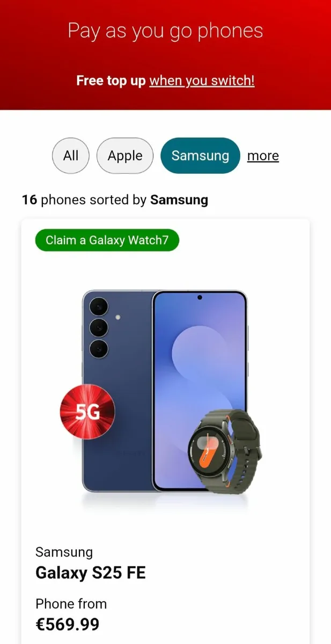Tap the top rear camera lens on phone
This screenshot has height=644, width=331.
(99, 306)
